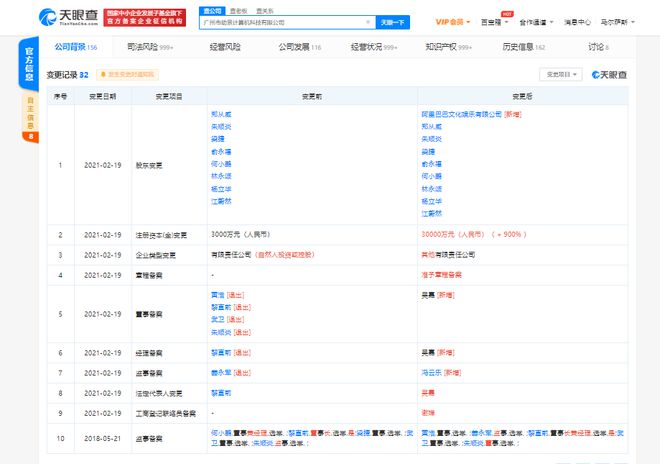660x464 pixels.
Task: Open the 变更项目 filter dropdown
Action: tap(561, 74)
